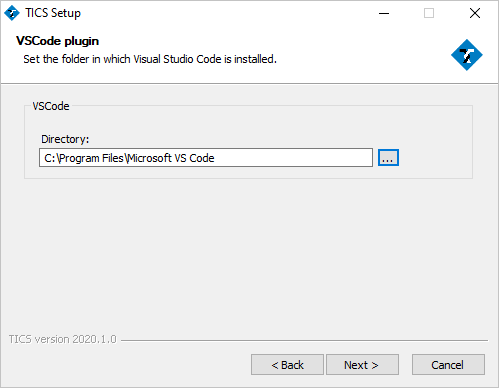Click the 'Microsoft VS Code' part of the path
The width and height of the screenshot is (499, 388).
[x=170, y=158]
